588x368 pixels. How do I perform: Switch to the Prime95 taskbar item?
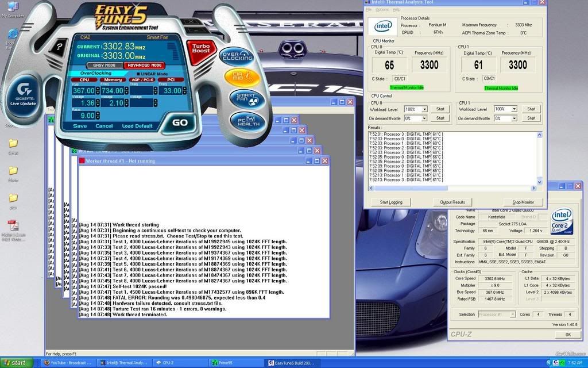(235, 363)
